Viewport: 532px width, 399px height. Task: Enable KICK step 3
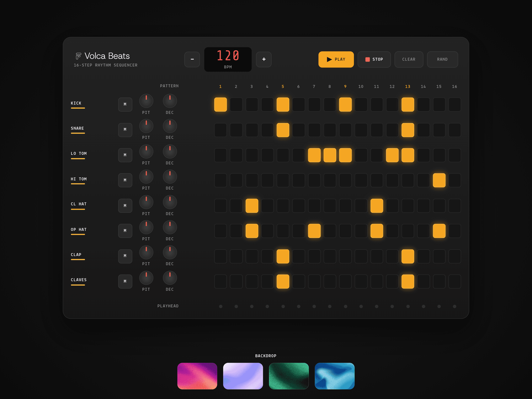click(x=252, y=105)
